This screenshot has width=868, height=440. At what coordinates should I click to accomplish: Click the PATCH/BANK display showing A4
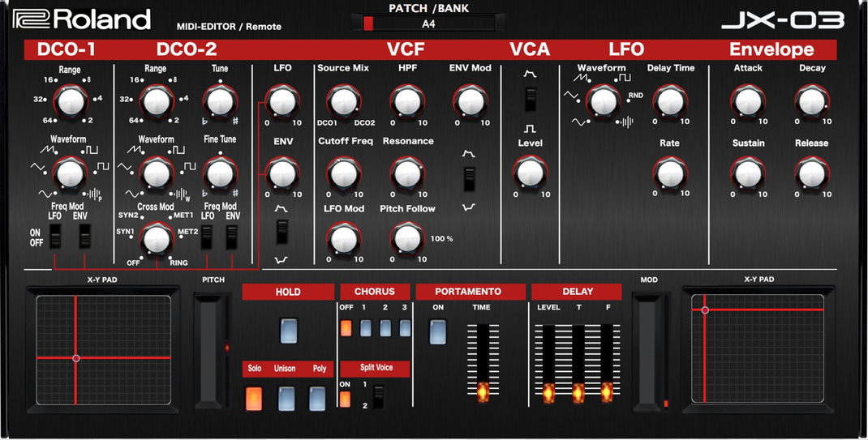coord(428,23)
